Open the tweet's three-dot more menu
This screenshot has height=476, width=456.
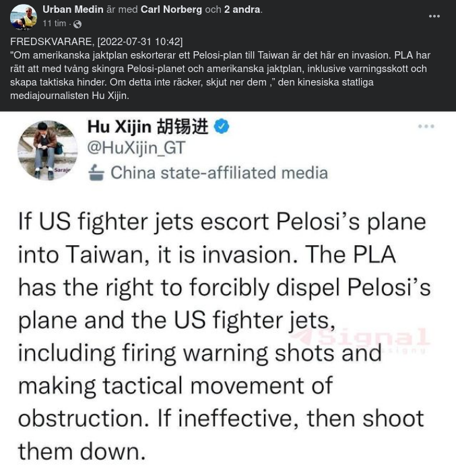click(426, 127)
